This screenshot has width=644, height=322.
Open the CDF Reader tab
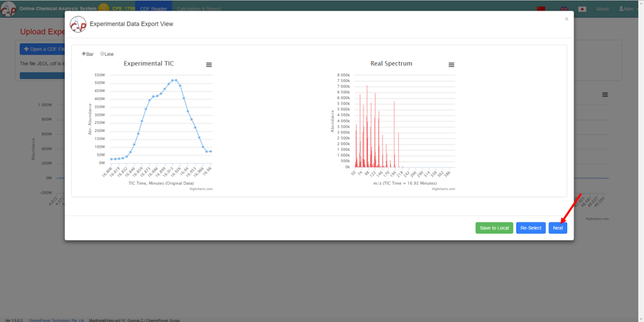pyautogui.click(x=153, y=9)
